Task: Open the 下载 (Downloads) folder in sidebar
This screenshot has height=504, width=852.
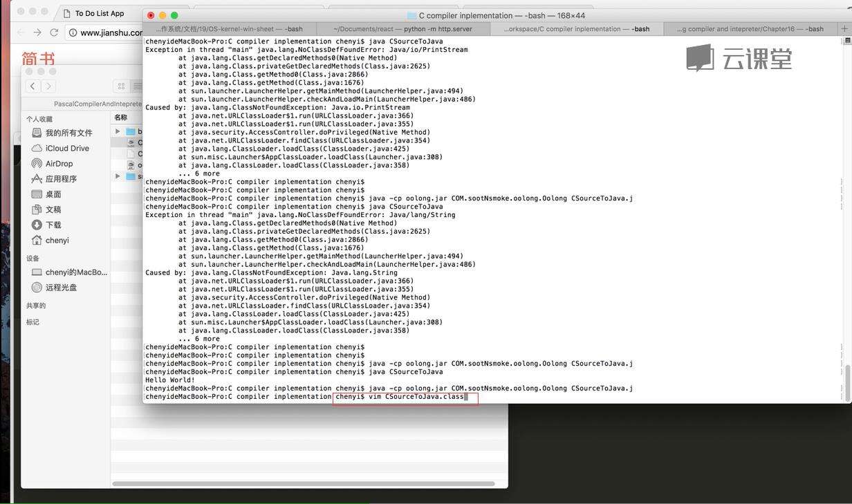Action: point(53,225)
